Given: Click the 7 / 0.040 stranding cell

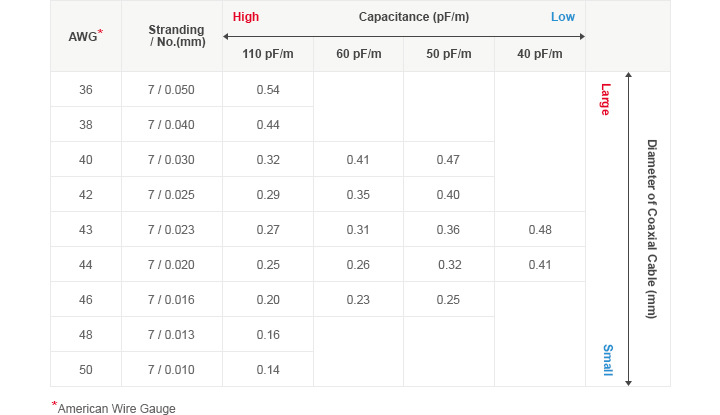Looking at the screenshot, I should (x=171, y=125).
